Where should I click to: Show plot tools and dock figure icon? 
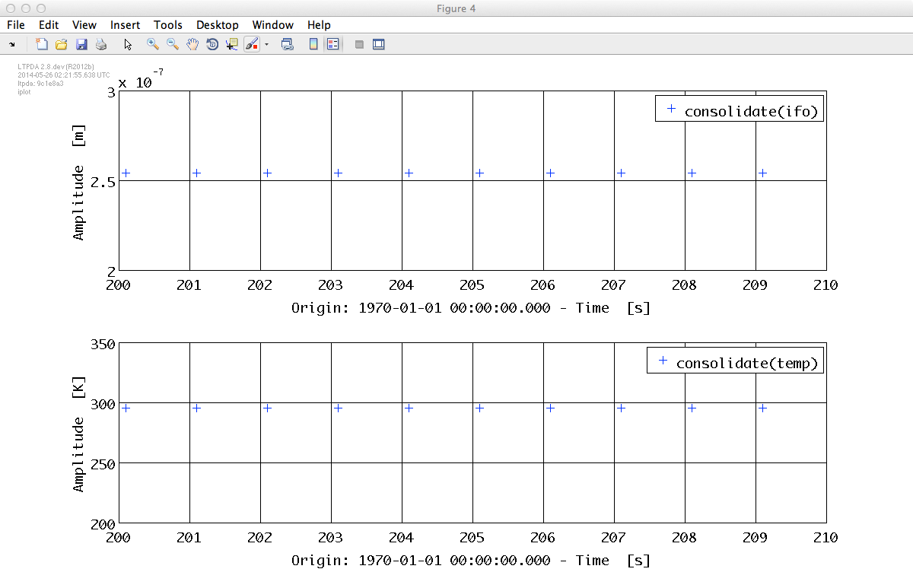379,44
